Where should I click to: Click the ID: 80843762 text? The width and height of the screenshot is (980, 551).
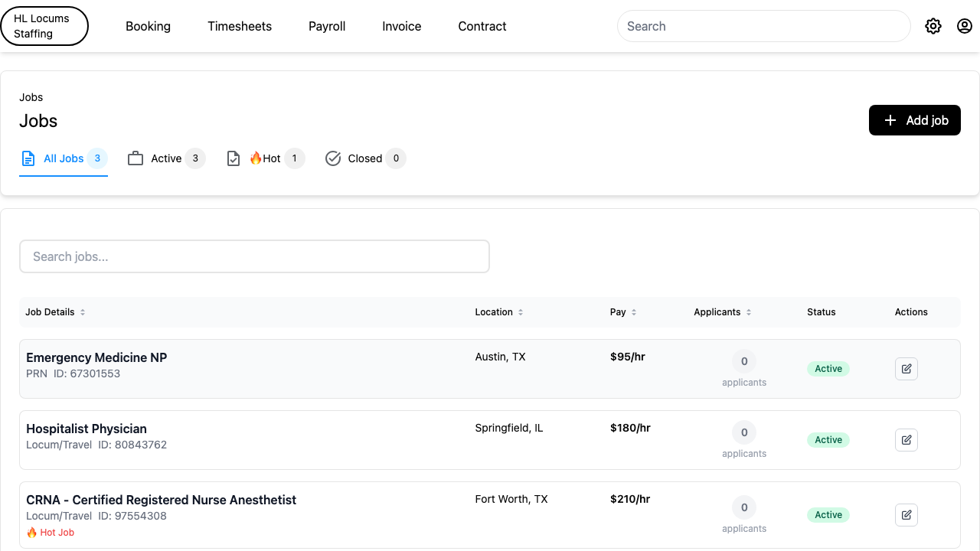coord(132,445)
